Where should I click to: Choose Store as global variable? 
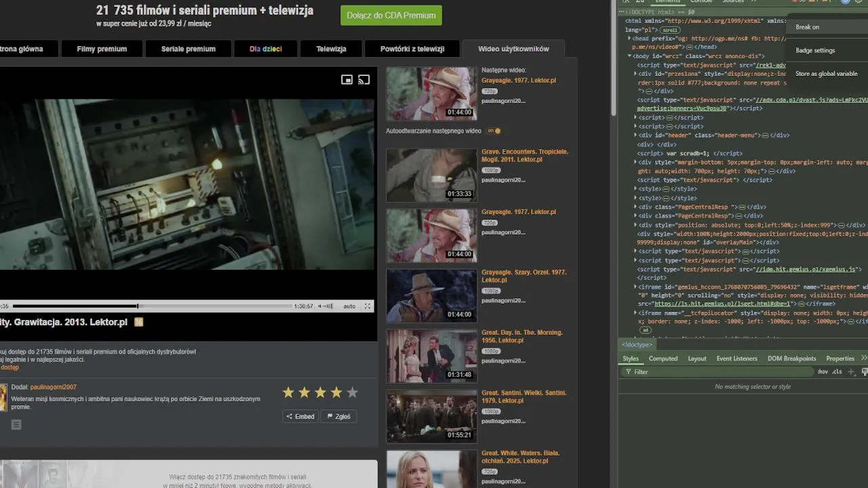coord(828,73)
